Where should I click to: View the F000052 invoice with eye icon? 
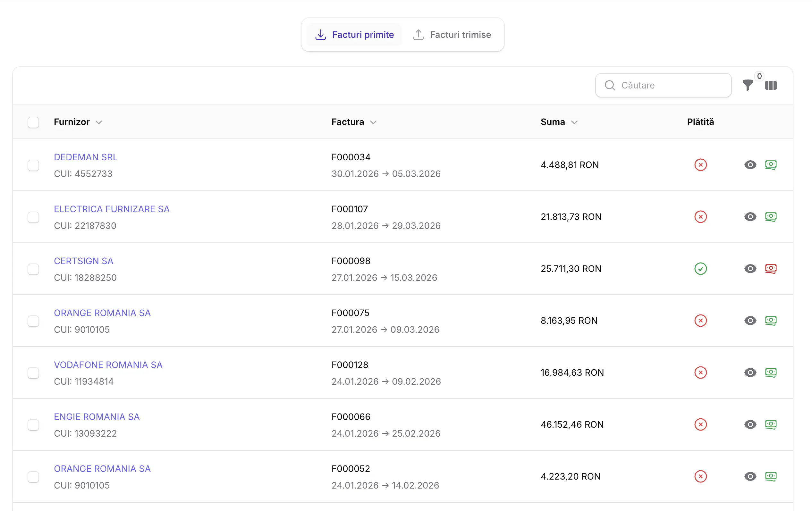pos(750,476)
